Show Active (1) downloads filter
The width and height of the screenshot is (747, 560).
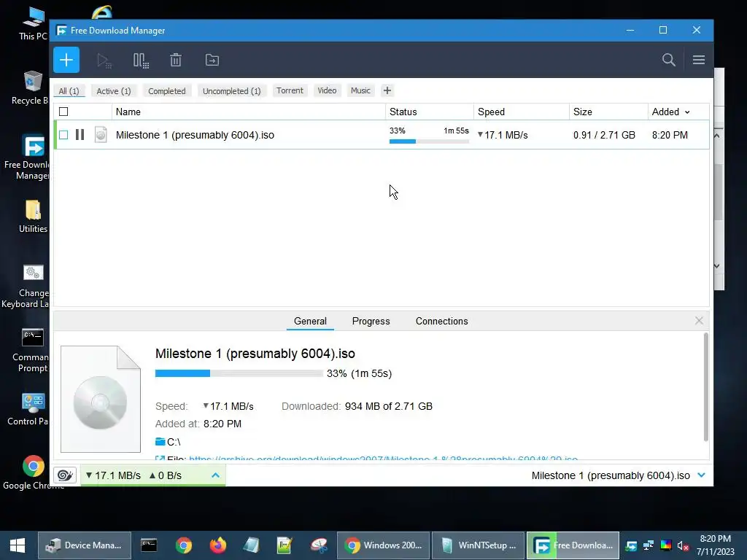click(114, 91)
